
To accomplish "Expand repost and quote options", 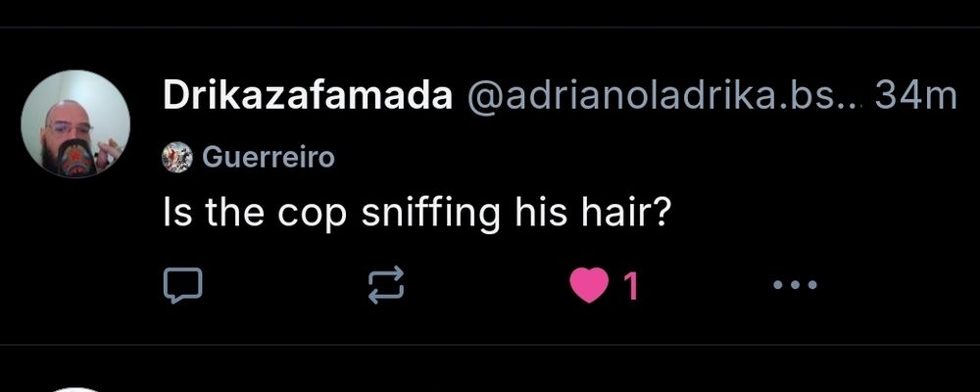I will tap(385, 286).
